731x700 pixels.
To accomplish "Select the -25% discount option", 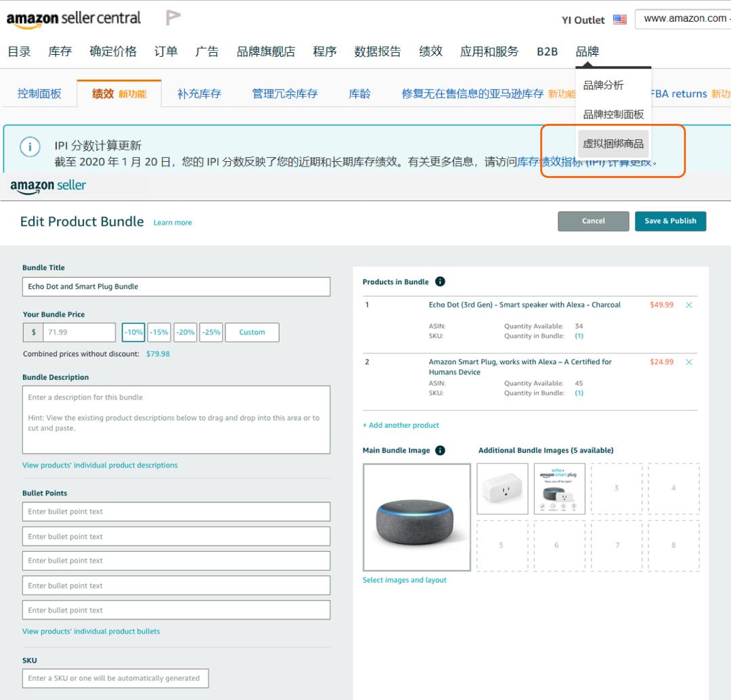I will 211,332.
